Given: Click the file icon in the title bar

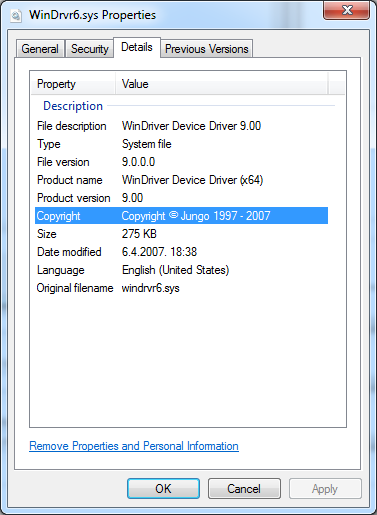Looking at the screenshot, I should [x=16, y=15].
